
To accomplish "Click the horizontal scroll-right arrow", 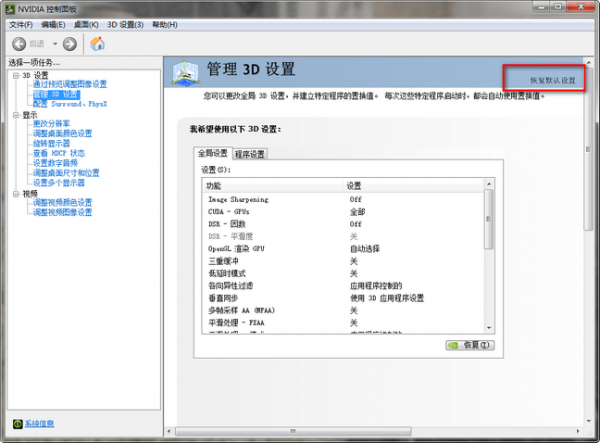I will tap(578, 431).
